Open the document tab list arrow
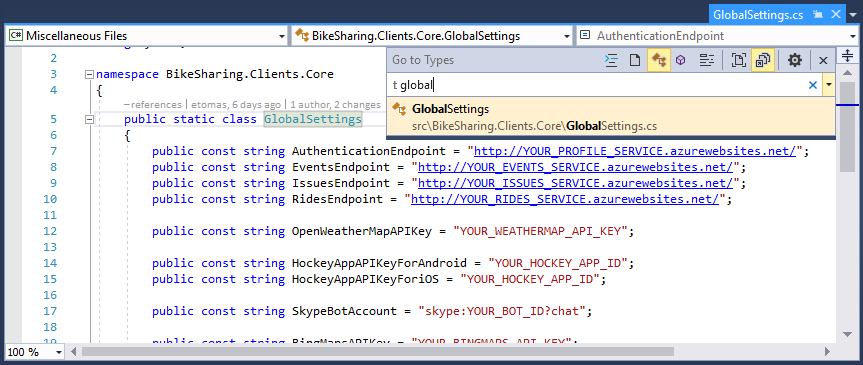Screen dimensions: 863x365 point(853,15)
